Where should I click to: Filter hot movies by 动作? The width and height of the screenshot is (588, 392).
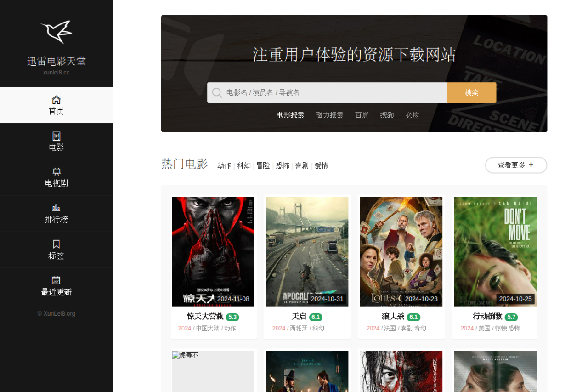click(x=224, y=165)
